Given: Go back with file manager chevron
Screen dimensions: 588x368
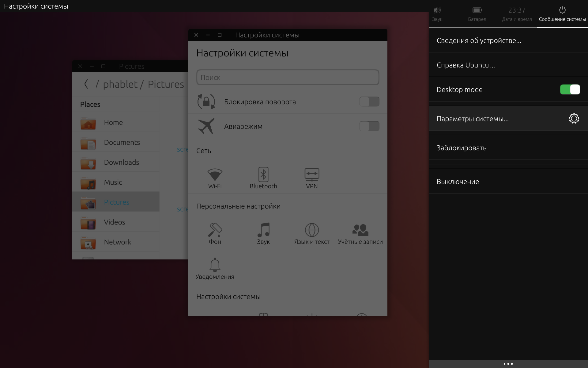Looking at the screenshot, I should [86, 84].
